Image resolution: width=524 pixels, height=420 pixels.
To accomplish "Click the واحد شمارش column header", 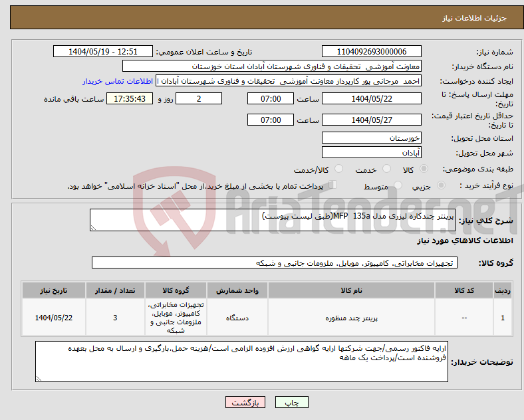I will [x=237, y=290].
